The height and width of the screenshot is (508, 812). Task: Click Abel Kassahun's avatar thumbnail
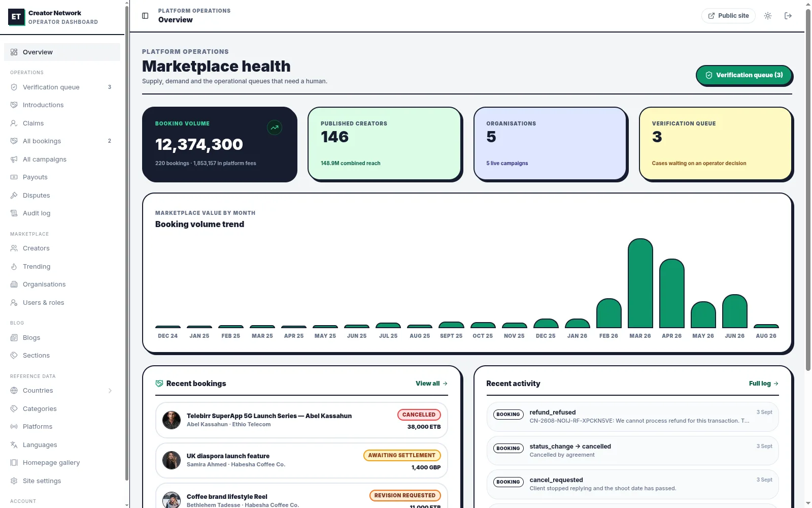click(x=172, y=420)
